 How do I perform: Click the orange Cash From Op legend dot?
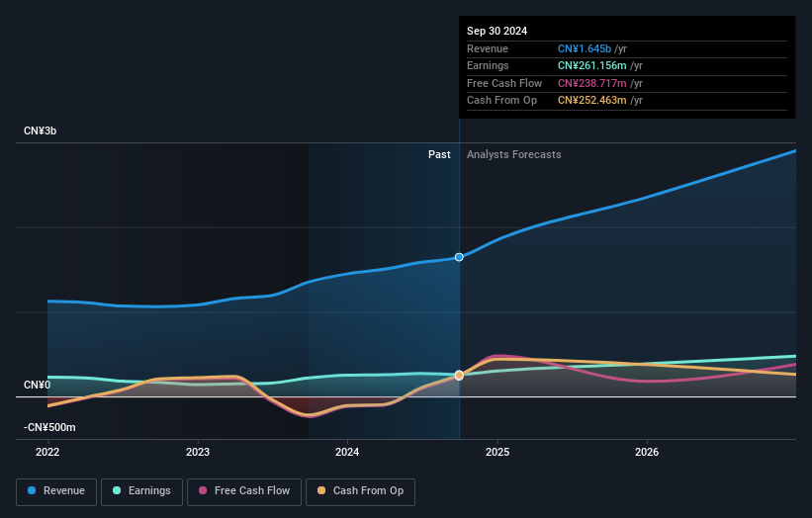[321, 490]
